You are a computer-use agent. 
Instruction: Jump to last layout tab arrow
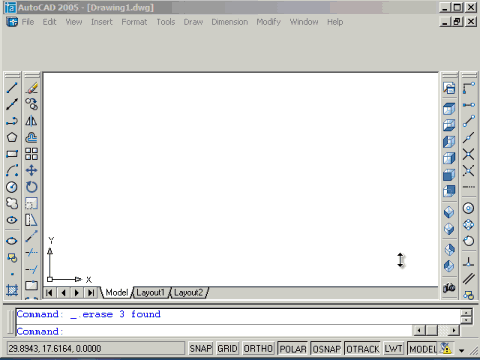pos(91,293)
